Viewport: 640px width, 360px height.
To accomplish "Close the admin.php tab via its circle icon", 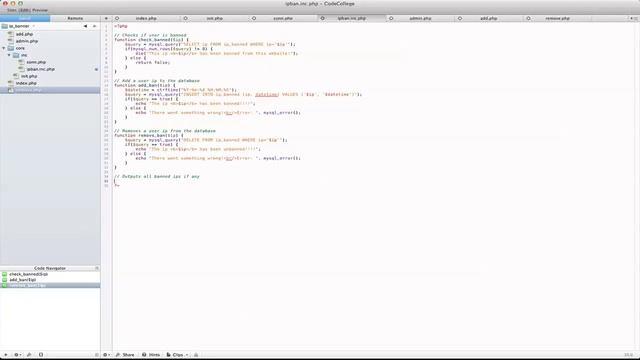I will point(391,18).
